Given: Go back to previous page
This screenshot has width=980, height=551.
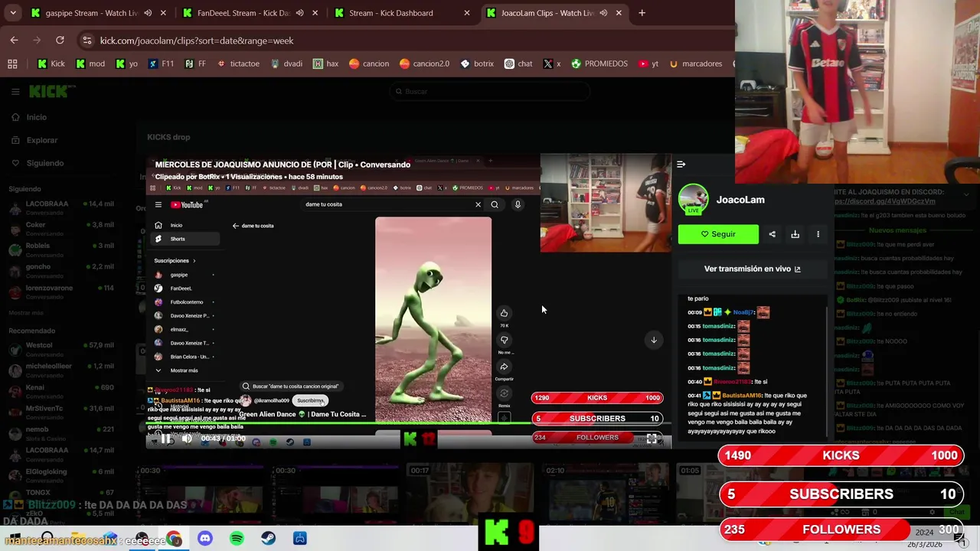Looking at the screenshot, I should (x=14, y=41).
